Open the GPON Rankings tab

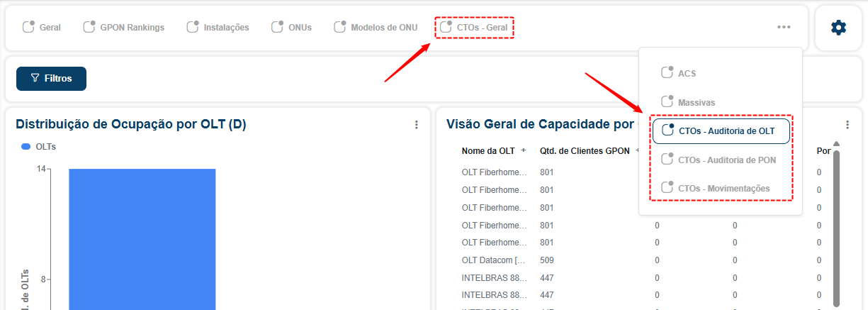point(124,28)
